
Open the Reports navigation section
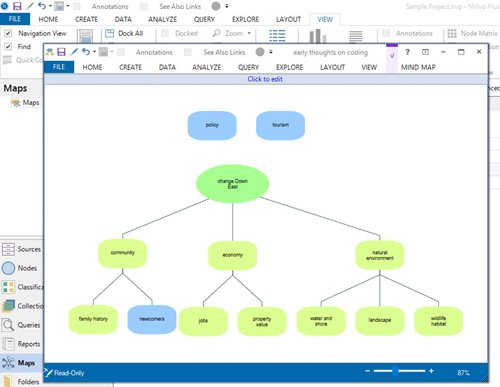pyautogui.click(x=21, y=344)
